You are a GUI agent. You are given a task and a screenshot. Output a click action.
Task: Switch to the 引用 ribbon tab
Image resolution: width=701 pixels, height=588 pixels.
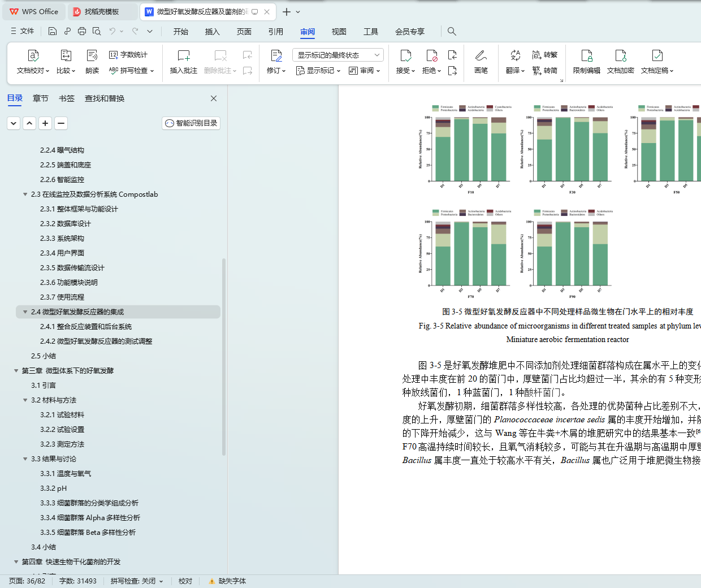276,32
